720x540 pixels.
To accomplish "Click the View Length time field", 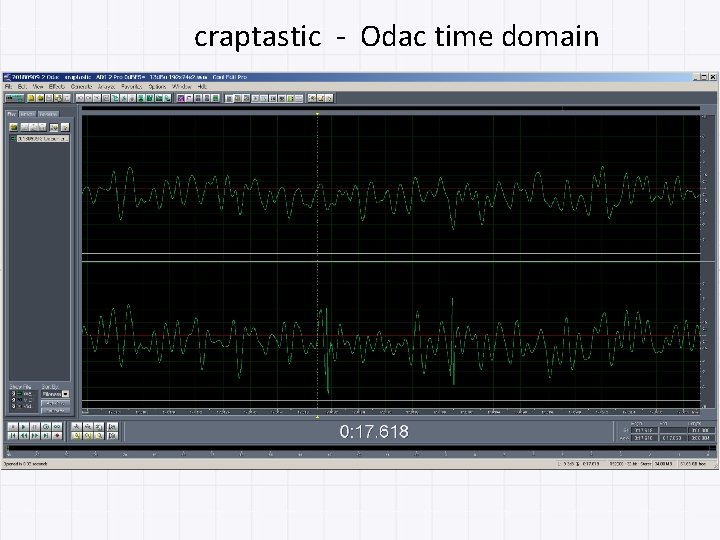I will [701, 438].
